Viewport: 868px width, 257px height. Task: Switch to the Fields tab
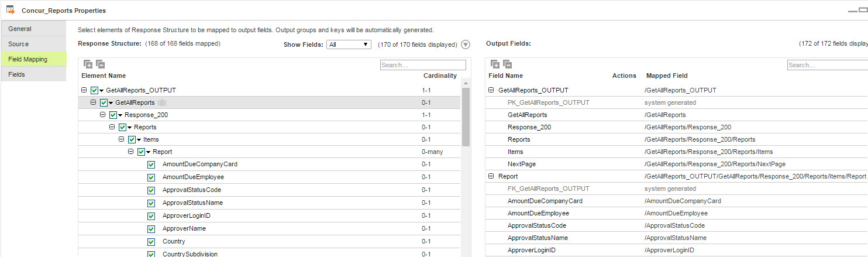(33, 74)
